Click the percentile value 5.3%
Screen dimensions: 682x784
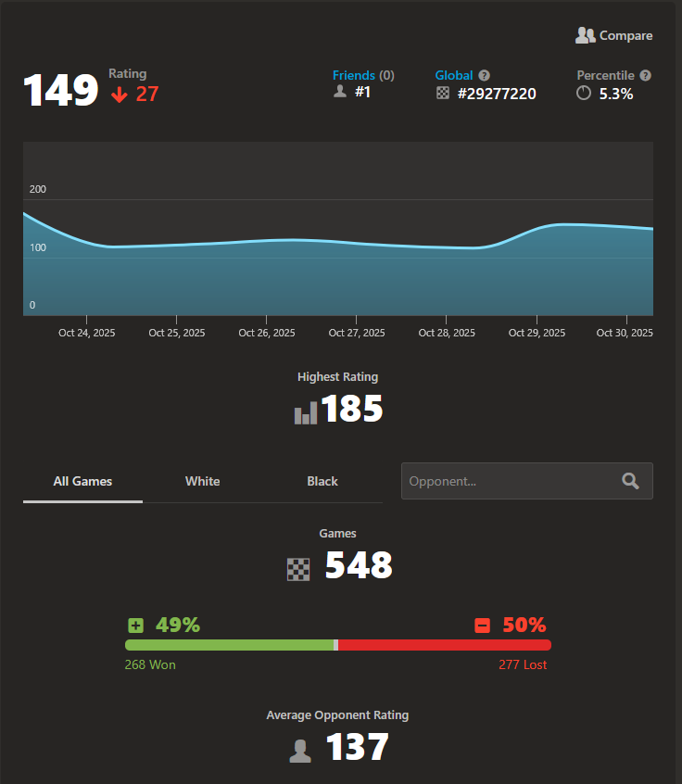[x=616, y=94]
